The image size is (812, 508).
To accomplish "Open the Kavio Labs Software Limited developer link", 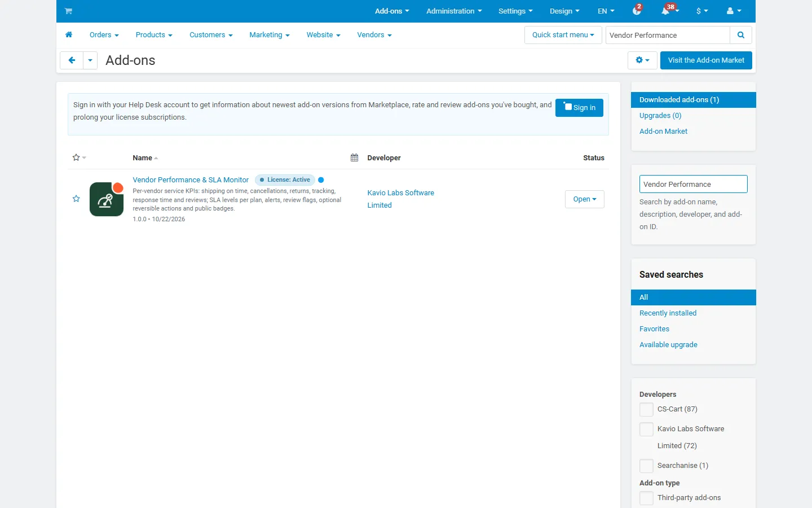I will [x=401, y=199].
